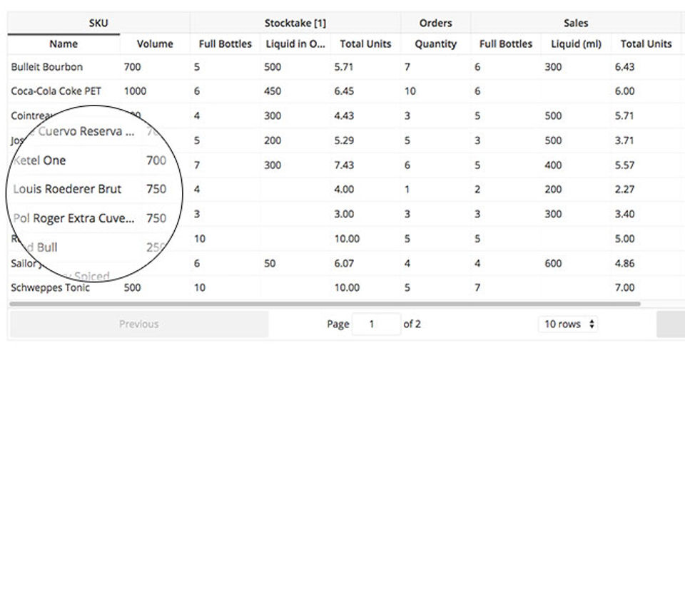Click the Sales group header
The width and height of the screenshot is (685, 616).
(x=576, y=23)
